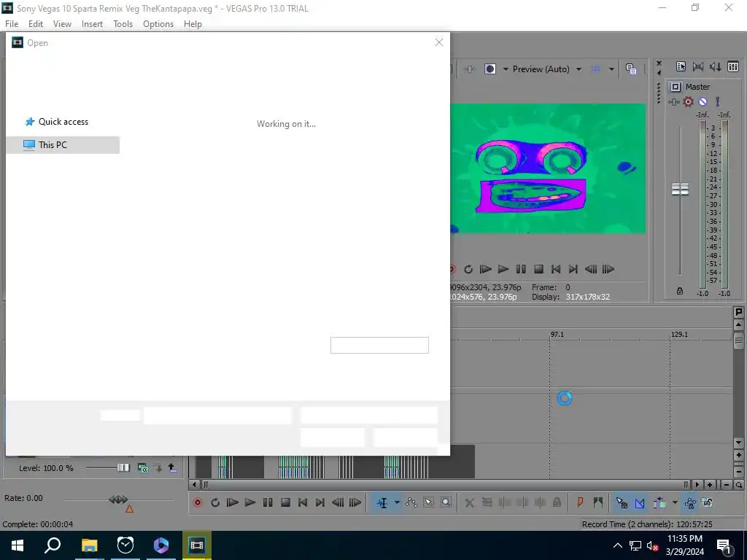Viewport: 747px width, 560px height.
Task: Click the Downmix Output icon
Action: click(698, 66)
